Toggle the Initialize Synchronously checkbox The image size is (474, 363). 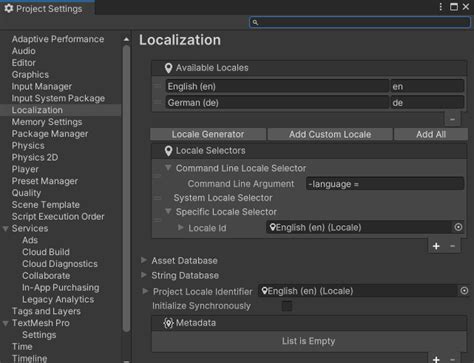click(287, 306)
